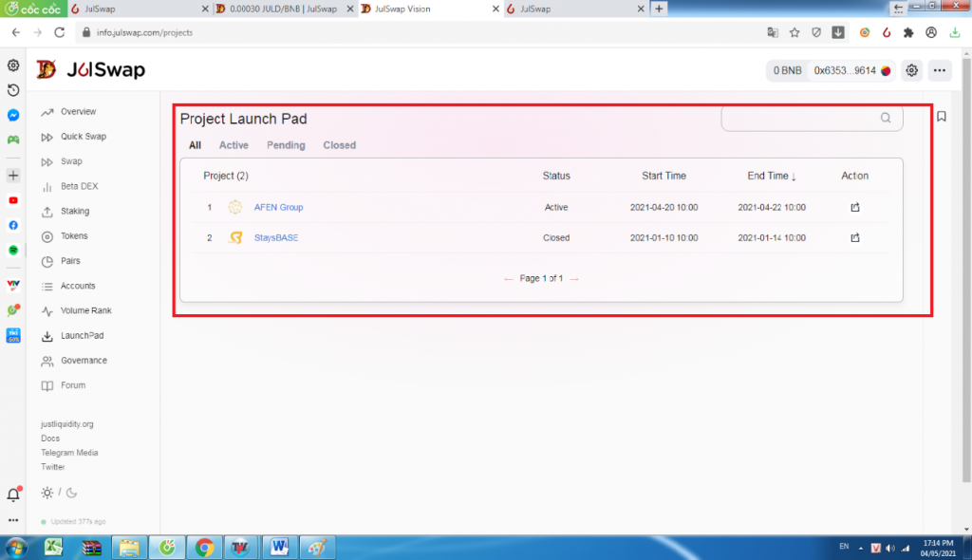Image resolution: width=972 pixels, height=560 pixels.
Task: Open the AFEN Group project link
Action: 278,207
